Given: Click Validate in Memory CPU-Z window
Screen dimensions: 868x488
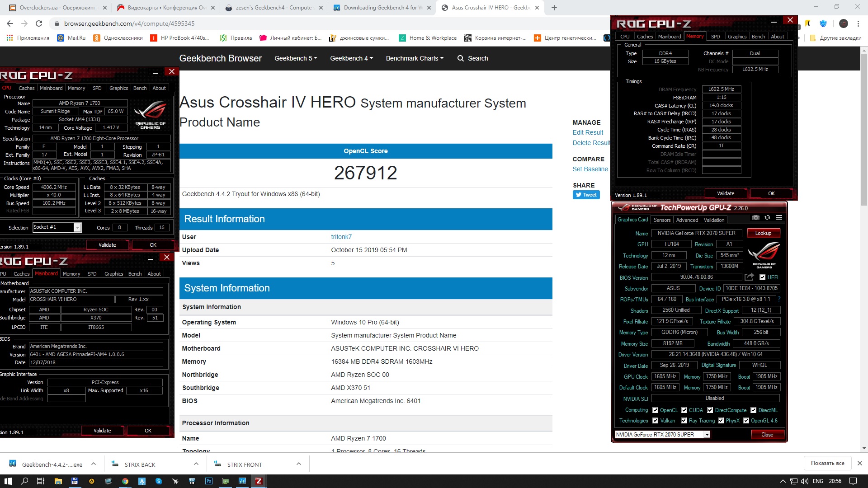Looking at the screenshot, I should pos(726,193).
